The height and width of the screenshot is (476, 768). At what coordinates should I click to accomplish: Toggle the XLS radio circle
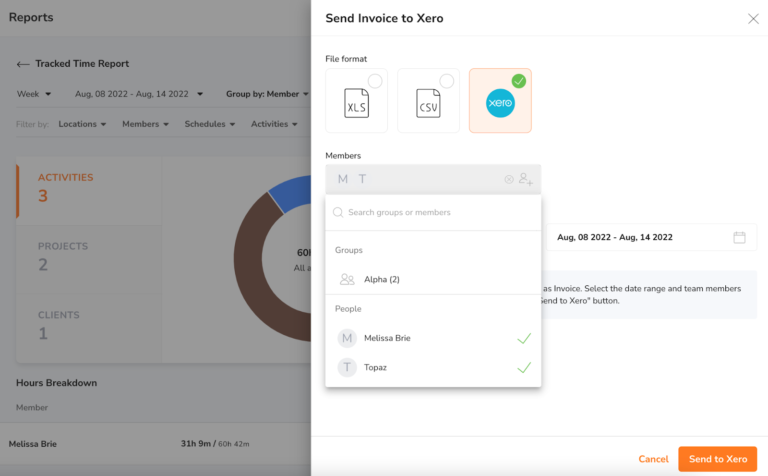375,81
